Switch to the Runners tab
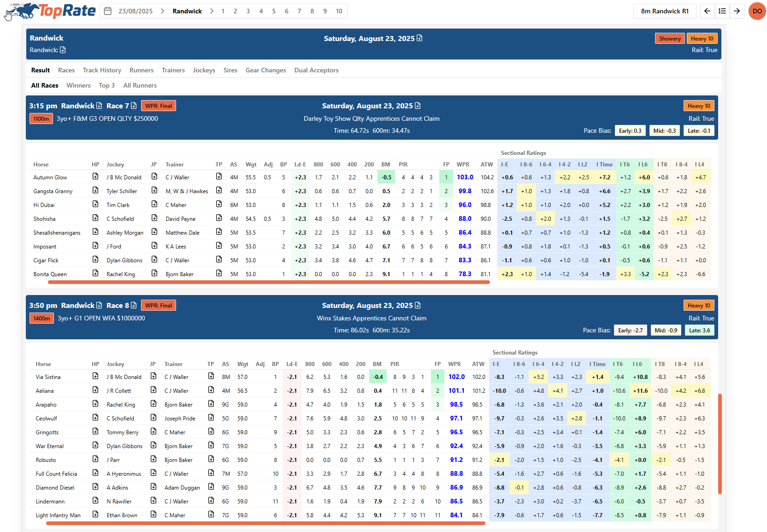Screen dimensions: 767x532 tap(142, 70)
